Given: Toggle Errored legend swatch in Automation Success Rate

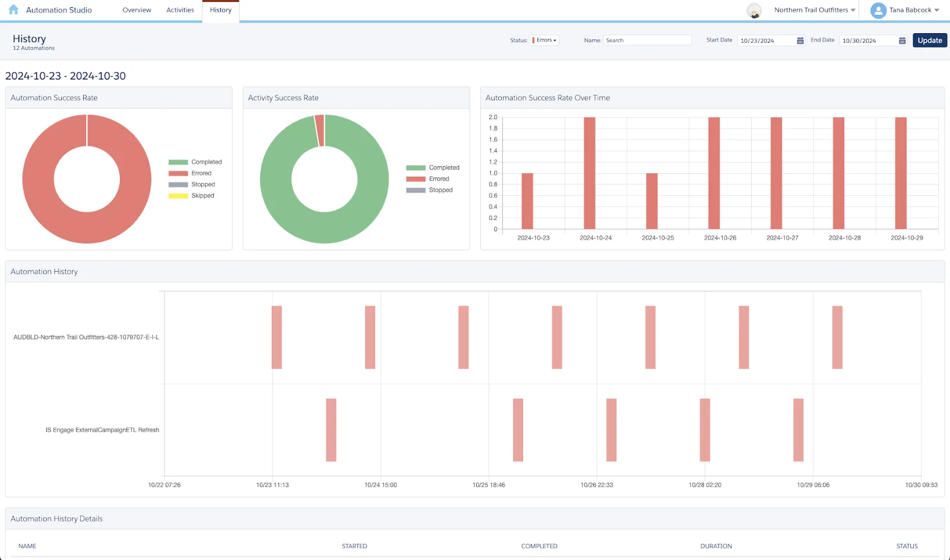Looking at the screenshot, I should coord(178,173).
